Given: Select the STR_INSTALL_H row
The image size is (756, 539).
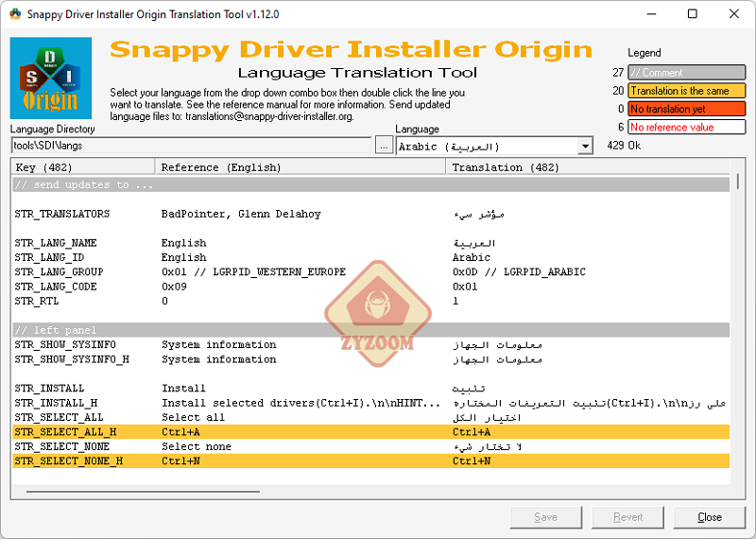Looking at the screenshot, I should [370, 403].
